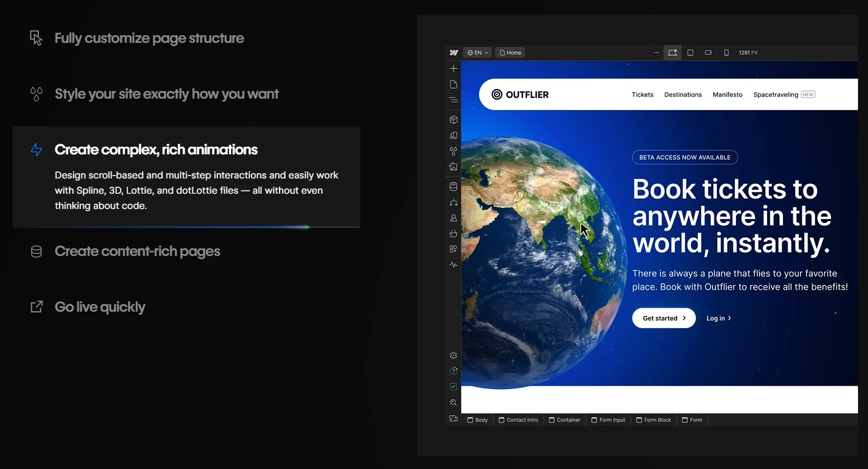The image size is (868, 469).
Task: Open the Components cube icon
Action: tap(453, 120)
